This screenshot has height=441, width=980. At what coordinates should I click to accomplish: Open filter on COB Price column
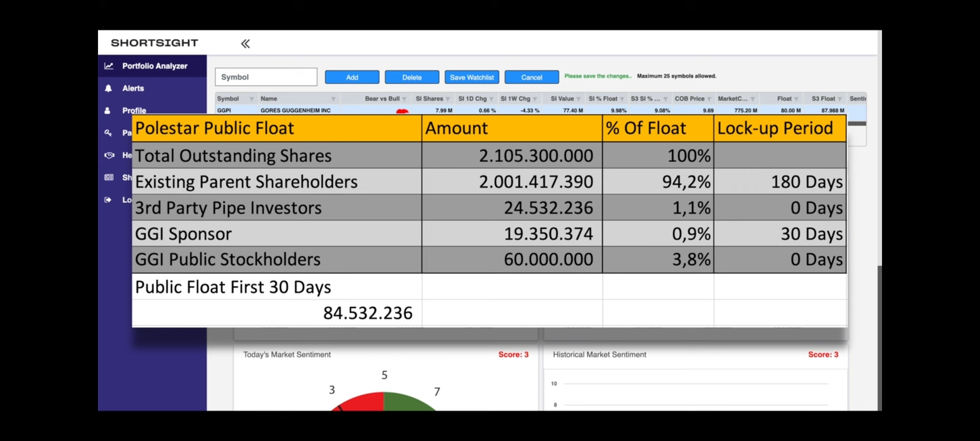(709, 99)
